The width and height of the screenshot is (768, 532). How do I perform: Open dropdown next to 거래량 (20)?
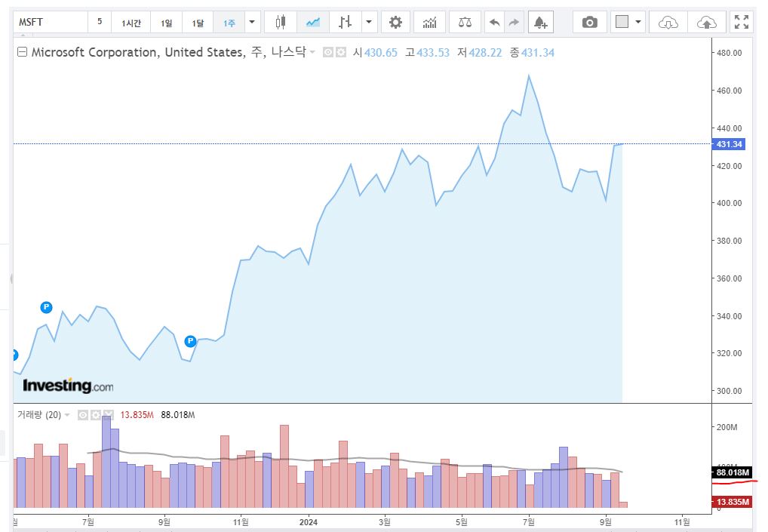coord(67,415)
